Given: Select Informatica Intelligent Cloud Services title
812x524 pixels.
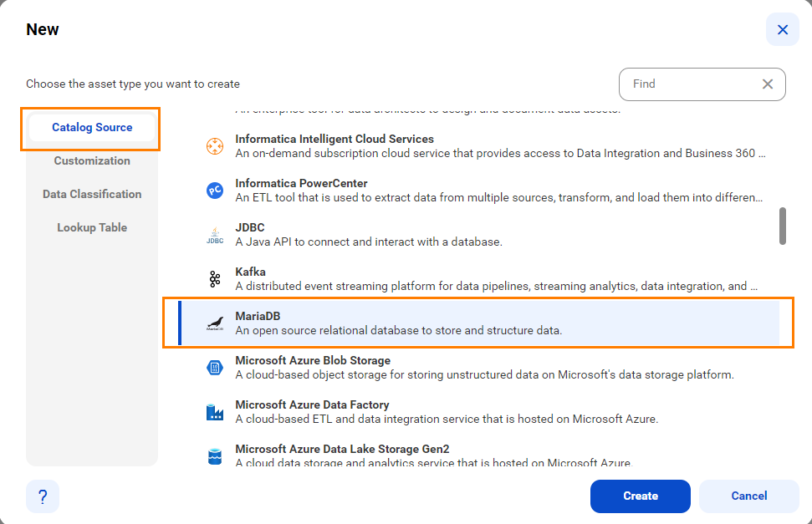Looking at the screenshot, I should click(x=335, y=139).
